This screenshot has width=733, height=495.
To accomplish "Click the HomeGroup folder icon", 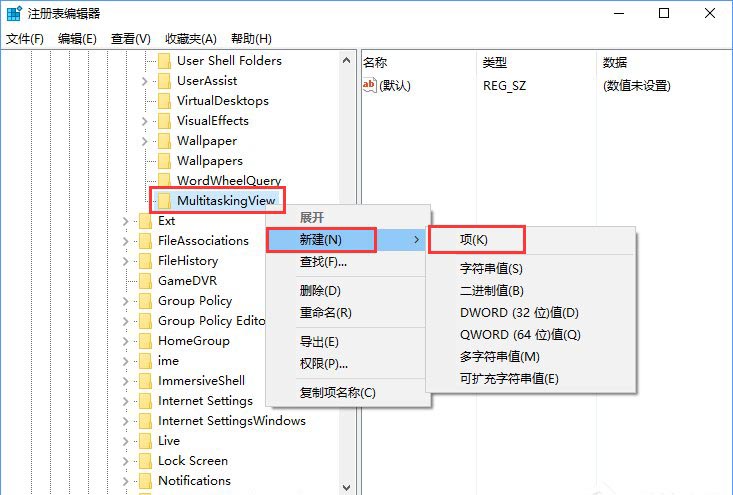I will click(x=145, y=341).
